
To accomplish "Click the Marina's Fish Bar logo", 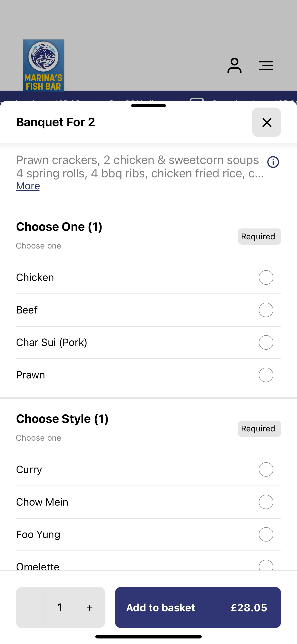I will pos(44,65).
